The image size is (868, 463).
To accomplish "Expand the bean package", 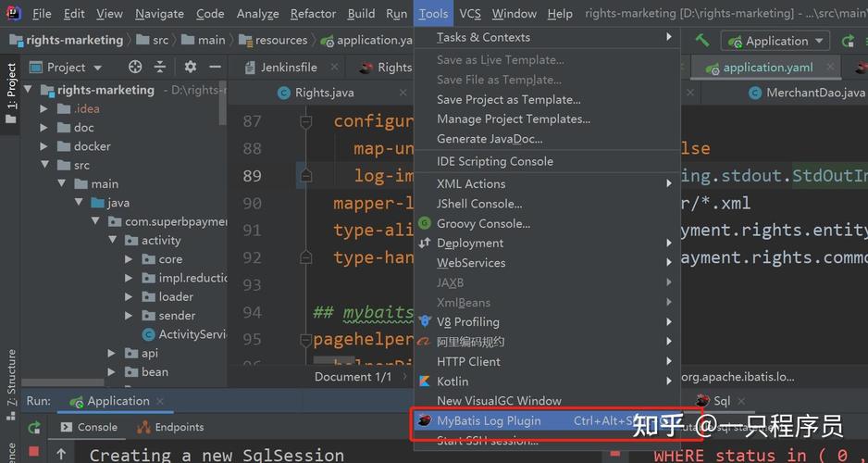I will (111, 372).
